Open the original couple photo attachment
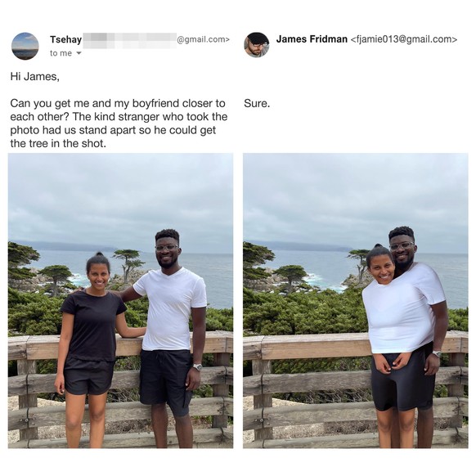Screen dimensions: 476x476 [x=120, y=300]
